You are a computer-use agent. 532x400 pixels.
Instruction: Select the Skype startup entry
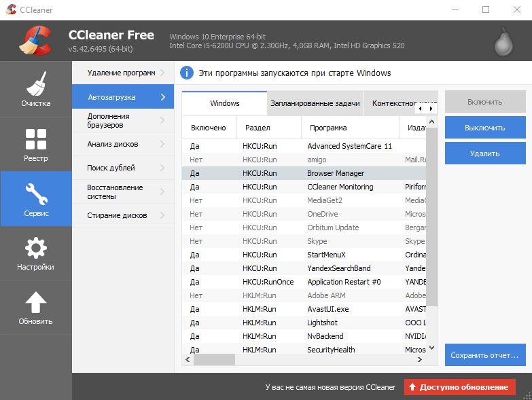pos(304,241)
